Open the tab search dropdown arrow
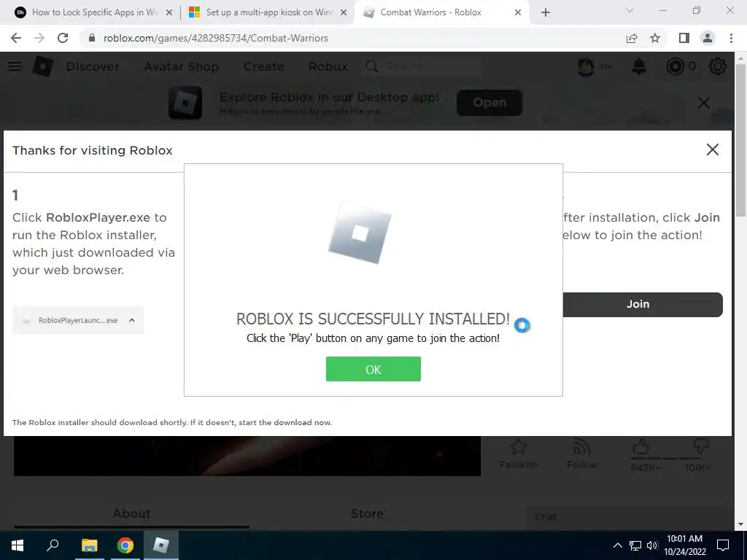This screenshot has height=560, width=747. tap(630, 10)
